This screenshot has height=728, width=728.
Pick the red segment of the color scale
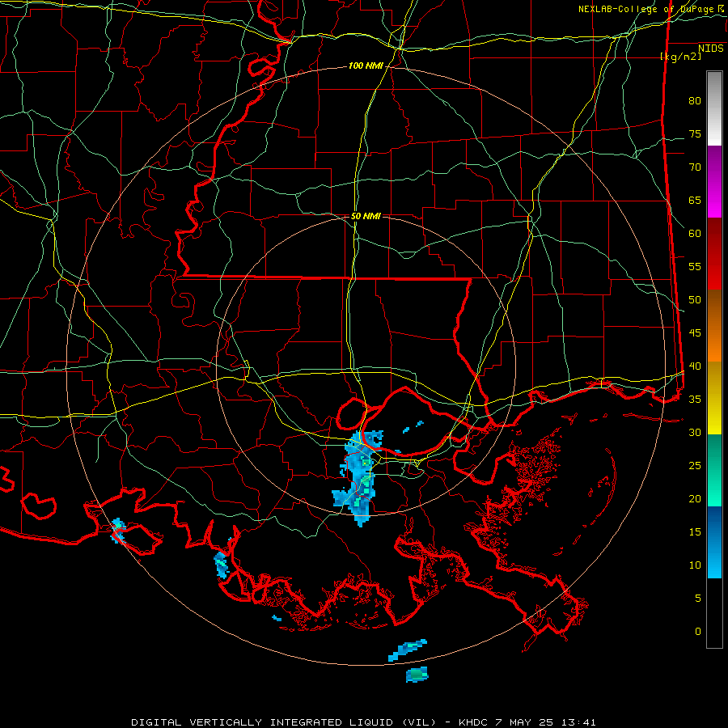point(714,253)
